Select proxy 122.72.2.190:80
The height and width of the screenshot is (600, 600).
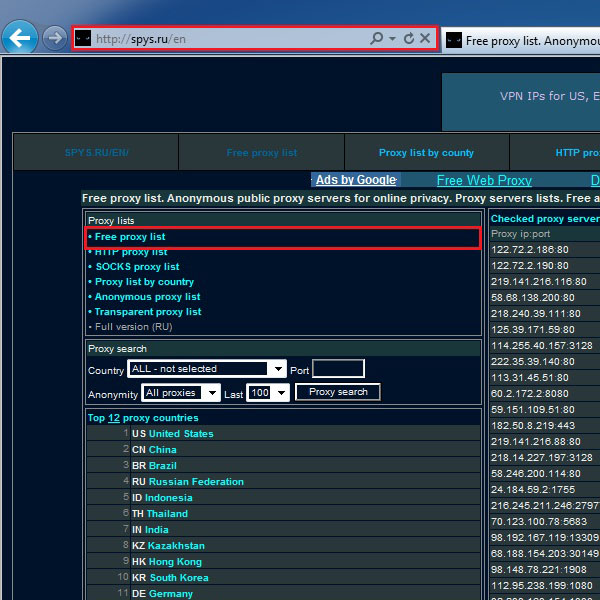point(530,266)
